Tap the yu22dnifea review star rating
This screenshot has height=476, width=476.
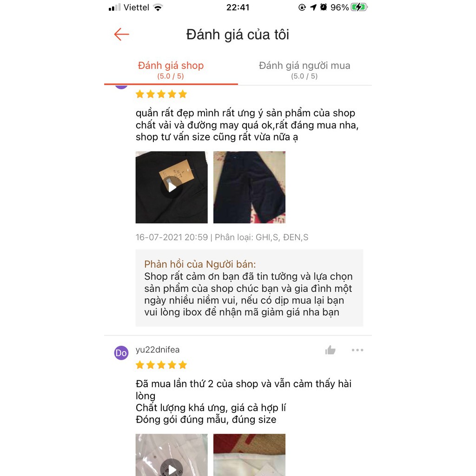pyautogui.click(x=161, y=365)
